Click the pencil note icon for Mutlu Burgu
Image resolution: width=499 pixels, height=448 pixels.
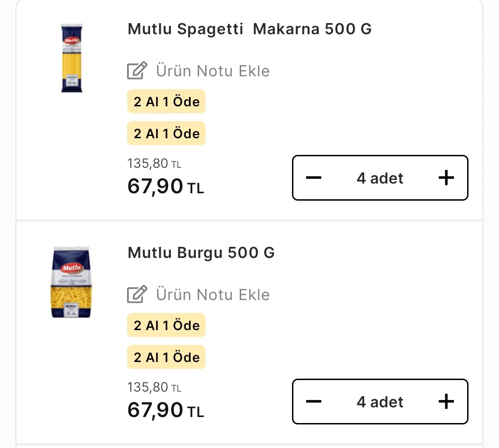click(137, 294)
